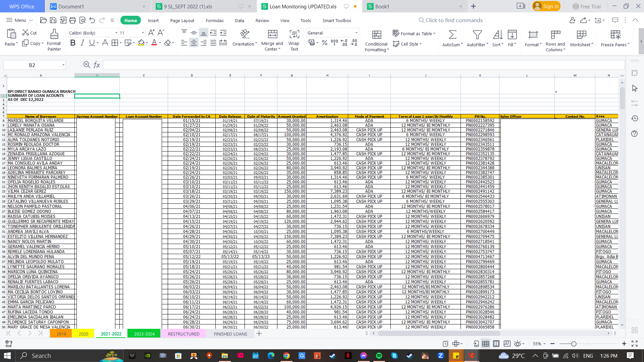Viewport: 644px width, 362px height.
Task: Open the font name dropdown
Action: pos(116,33)
